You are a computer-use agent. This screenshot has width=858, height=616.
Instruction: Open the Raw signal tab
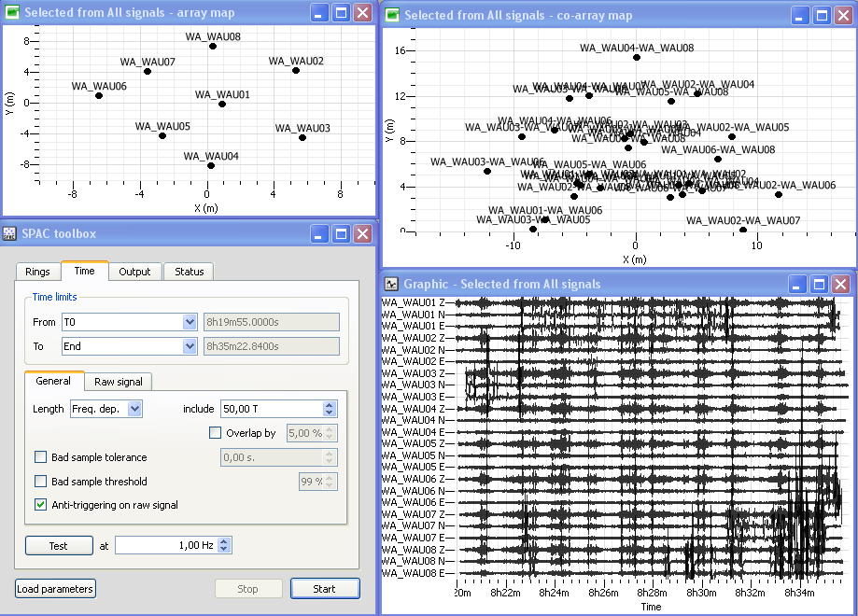(117, 382)
